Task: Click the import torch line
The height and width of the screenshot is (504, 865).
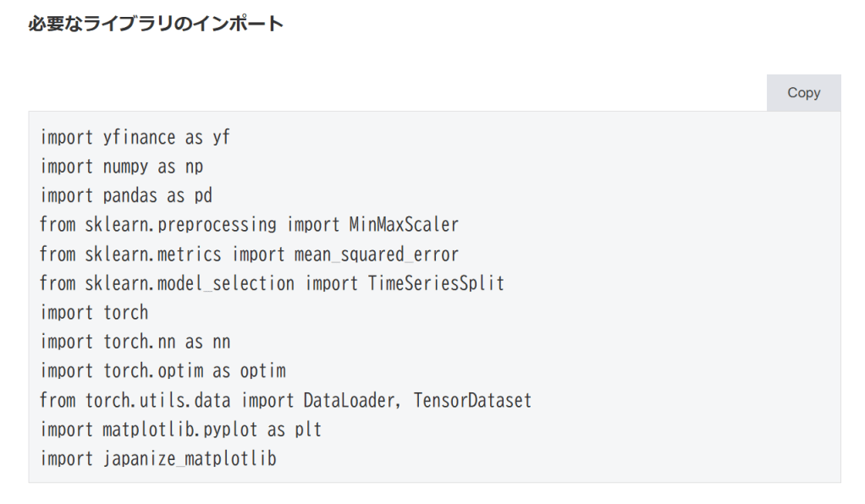Action: [x=94, y=312]
